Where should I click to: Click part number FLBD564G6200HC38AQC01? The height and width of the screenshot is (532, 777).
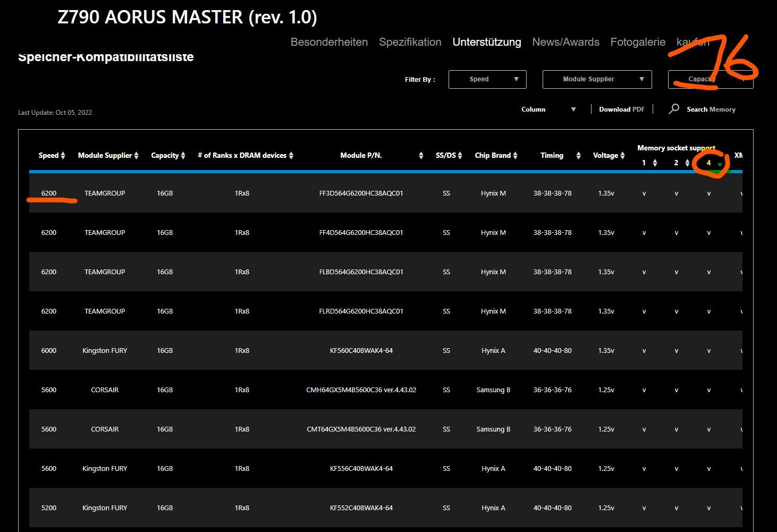(x=361, y=272)
